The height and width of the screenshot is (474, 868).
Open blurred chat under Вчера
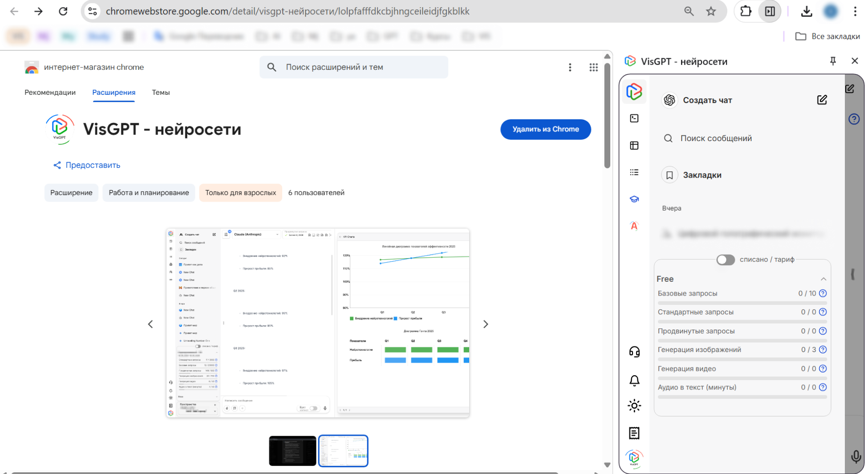(742, 234)
